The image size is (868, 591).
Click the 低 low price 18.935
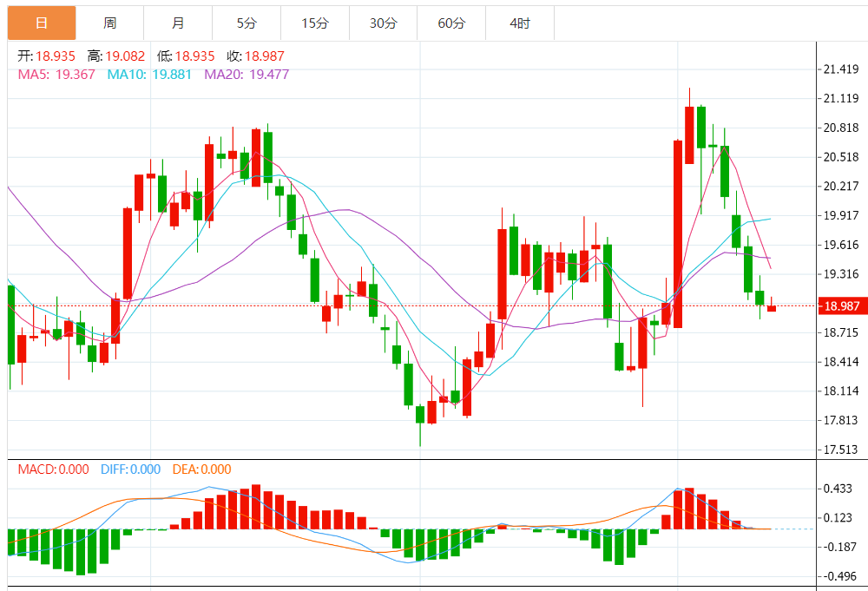194,56
